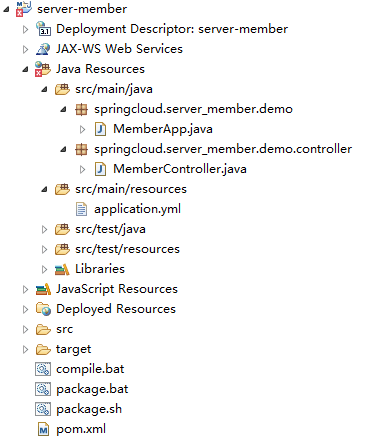Expand the JAX-WS Web Services node
The height and width of the screenshot is (441, 383).
tap(25, 49)
